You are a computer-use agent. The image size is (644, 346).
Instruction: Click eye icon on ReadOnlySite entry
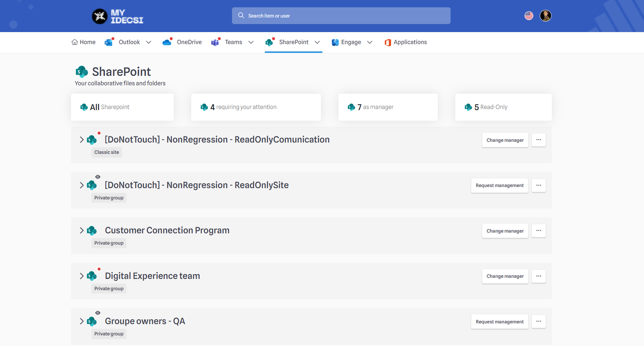(x=98, y=177)
